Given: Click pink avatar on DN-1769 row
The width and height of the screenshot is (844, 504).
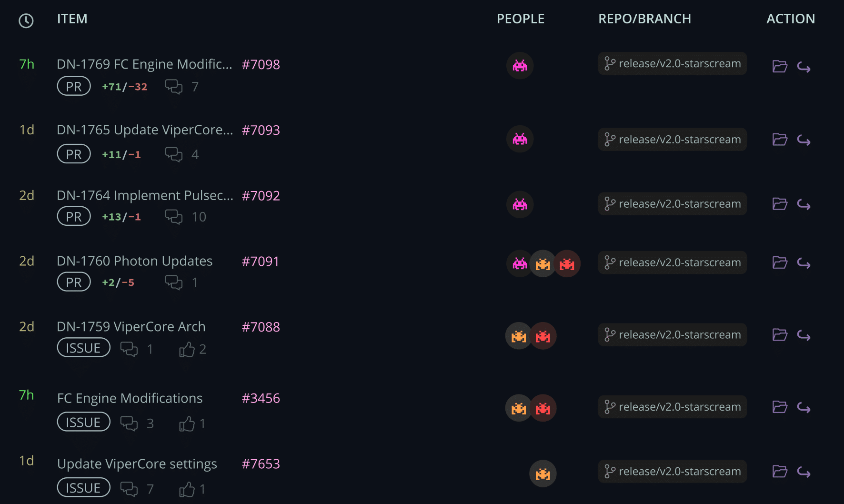Looking at the screenshot, I should click(520, 65).
